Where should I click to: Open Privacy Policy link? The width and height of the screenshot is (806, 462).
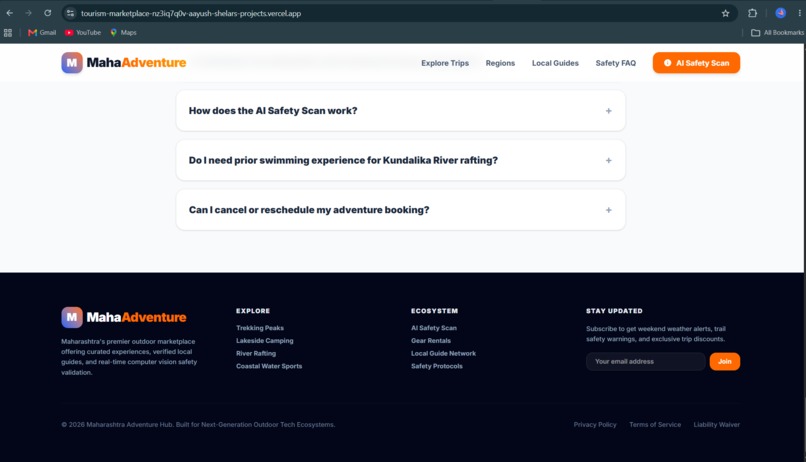click(x=595, y=424)
